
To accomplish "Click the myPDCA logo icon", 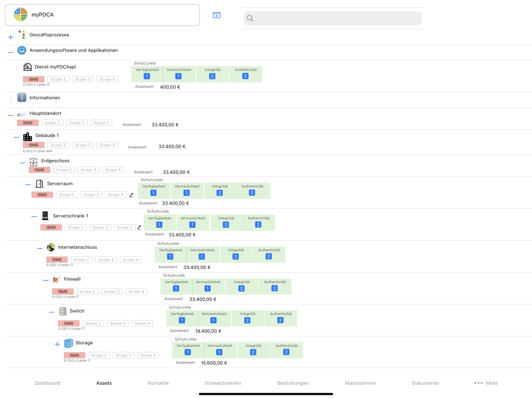I will click(x=20, y=14).
